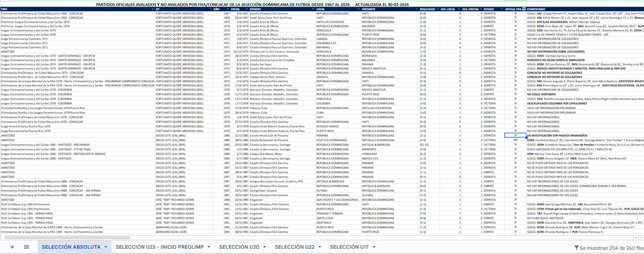Add a new sheet with the plus button
The height and width of the screenshot is (254, 644).
(12, 247)
